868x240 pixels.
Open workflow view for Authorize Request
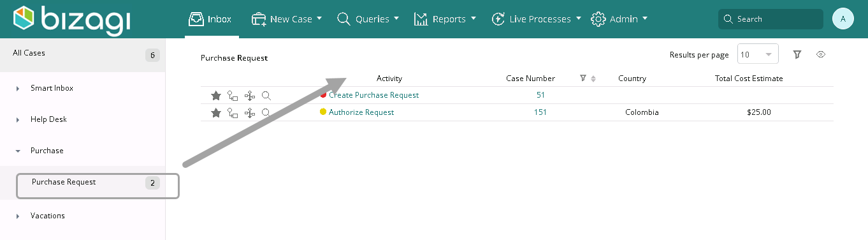click(x=233, y=112)
